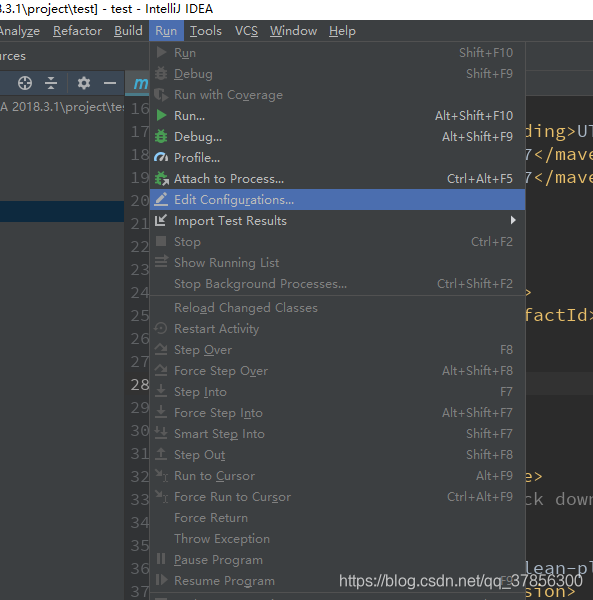
Task: Click Alt+Shift+F9 shortcut text
Action: pos(477,137)
